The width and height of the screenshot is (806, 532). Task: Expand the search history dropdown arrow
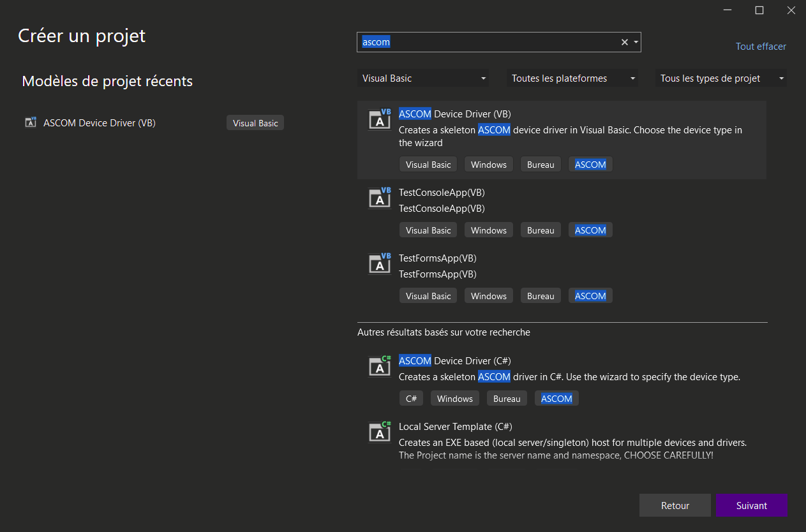click(x=636, y=42)
